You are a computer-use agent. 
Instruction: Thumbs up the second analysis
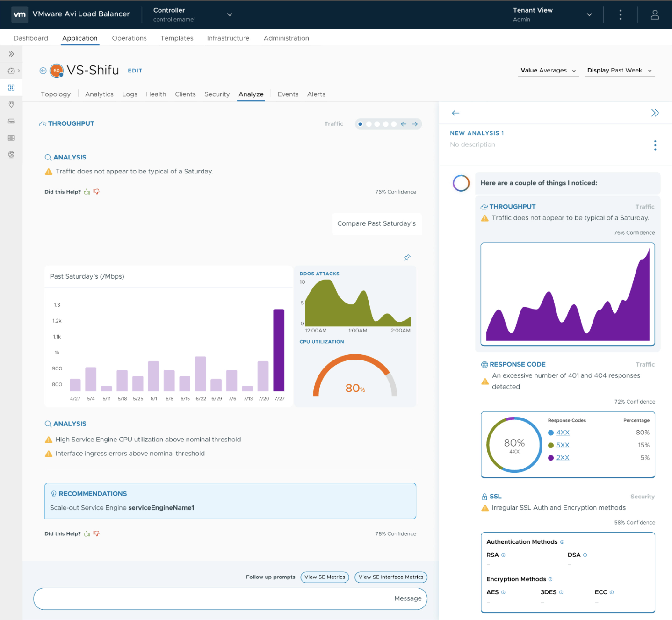[x=87, y=533]
